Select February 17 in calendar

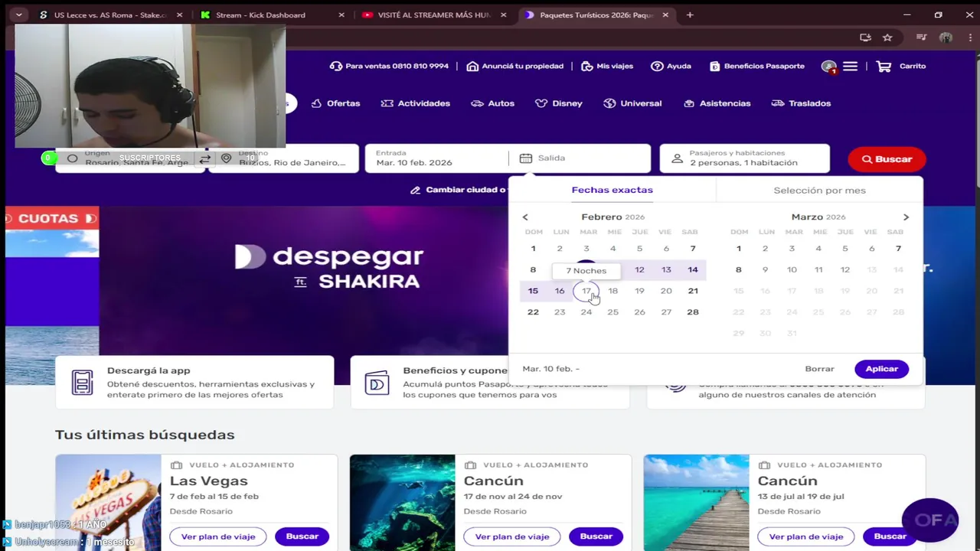pyautogui.click(x=586, y=291)
